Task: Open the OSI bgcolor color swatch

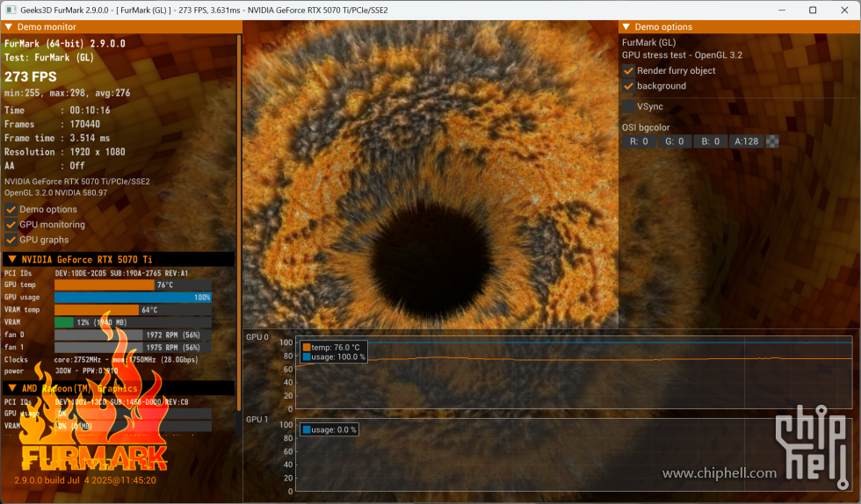Action: point(772,141)
